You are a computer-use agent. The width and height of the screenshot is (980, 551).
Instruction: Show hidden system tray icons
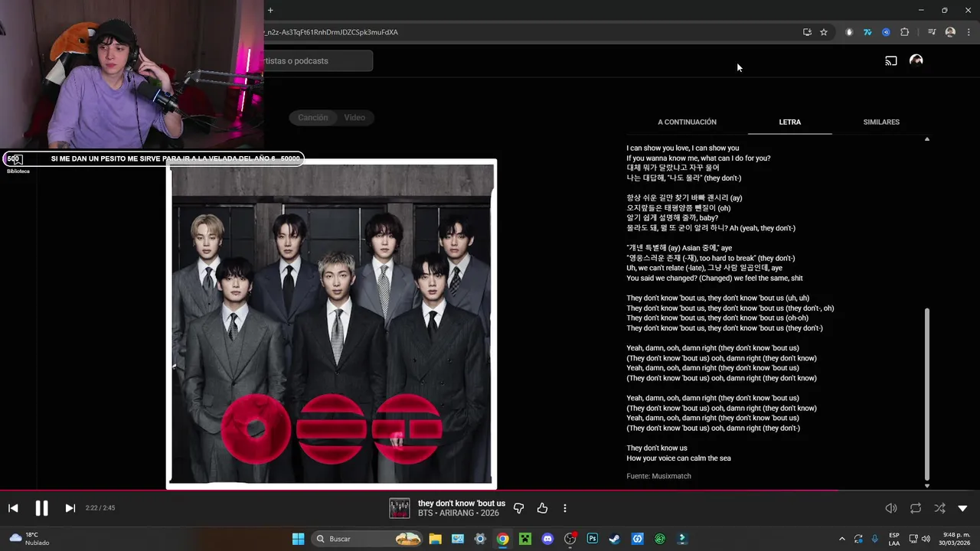pyautogui.click(x=842, y=539)
